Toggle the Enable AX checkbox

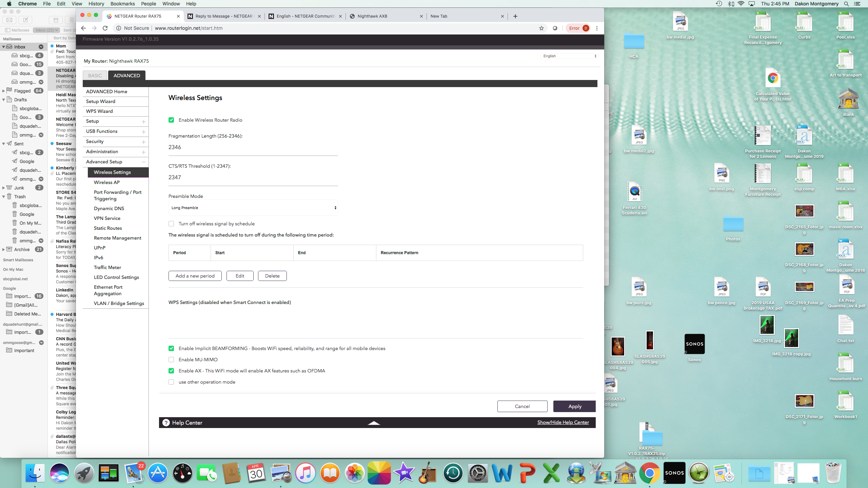click(171, 371)
